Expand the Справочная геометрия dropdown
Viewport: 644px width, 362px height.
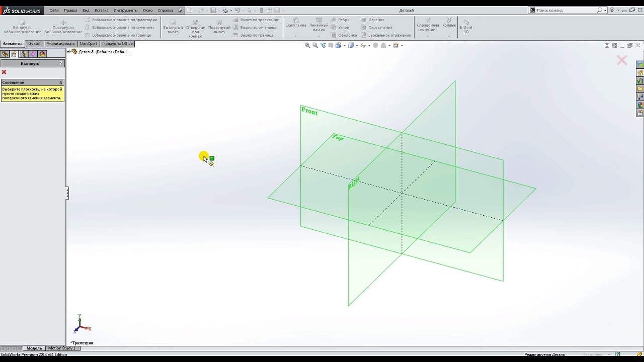(428, 36)
